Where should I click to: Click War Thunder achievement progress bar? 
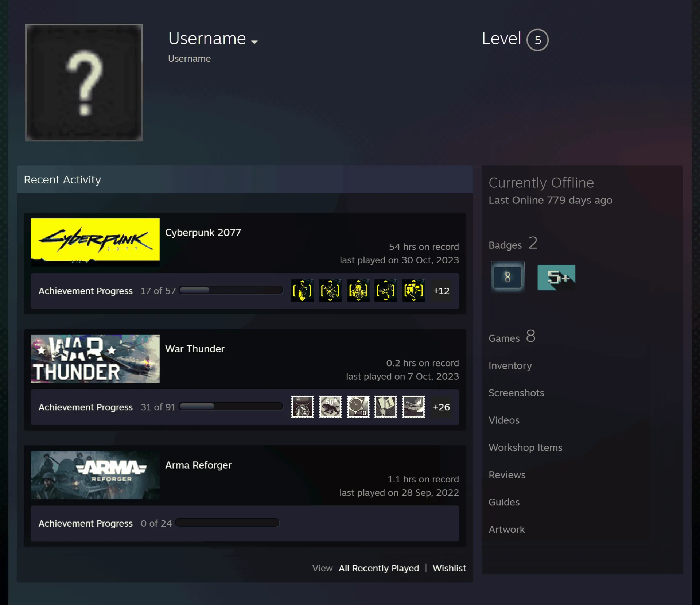tap(231, 406)
